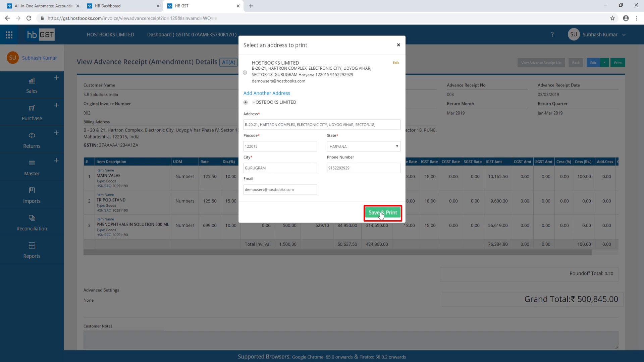
Task: Select the first HOSTBOOKS LIMITED address radio
Action: tap(245, 72)
